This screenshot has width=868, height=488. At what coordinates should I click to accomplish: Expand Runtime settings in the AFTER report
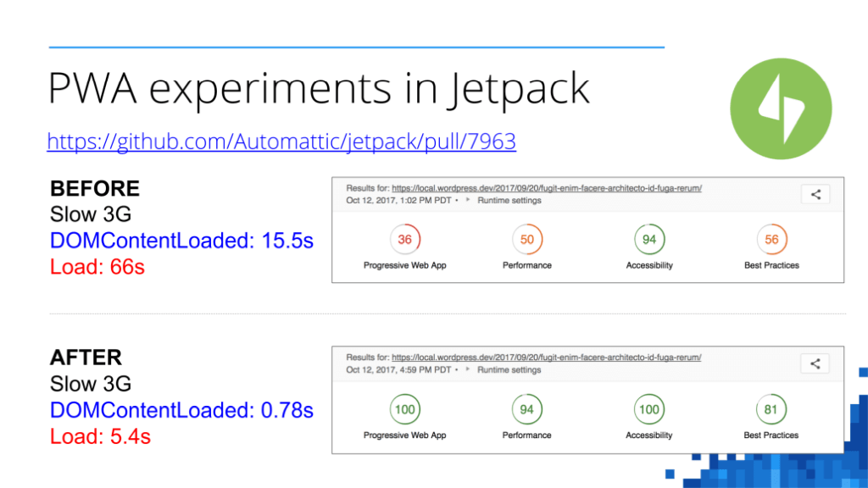click(x=509, y=370)
